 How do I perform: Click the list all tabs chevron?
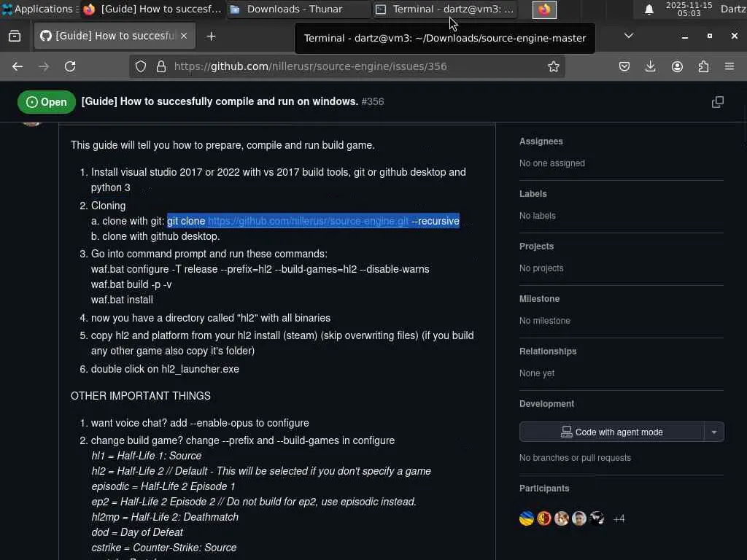(629, 36)
